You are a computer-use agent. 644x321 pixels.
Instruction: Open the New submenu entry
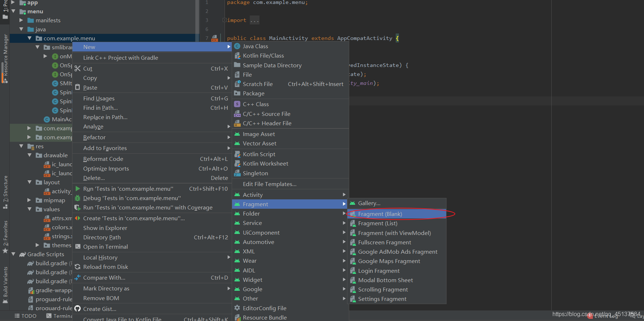[152, 47]
